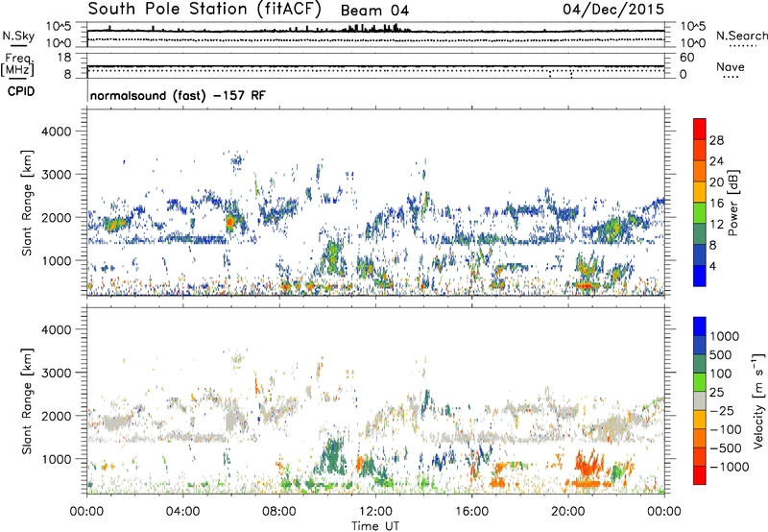Click the 'Power [dB]' colorbar label
768x532 pixels.
[732, 203]
